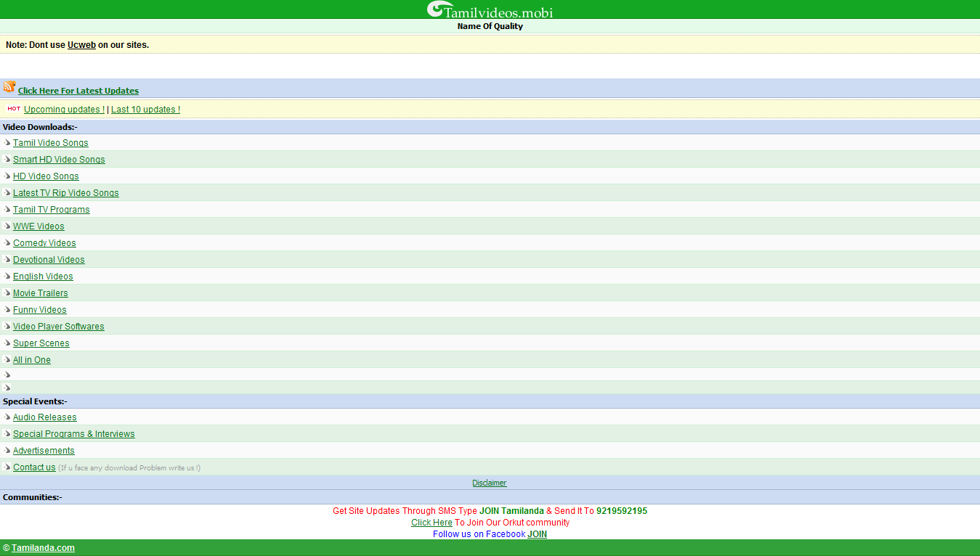
Task: Follow the Ucweb link in the note
Action: pyautogui.click(x=81, y=45)
